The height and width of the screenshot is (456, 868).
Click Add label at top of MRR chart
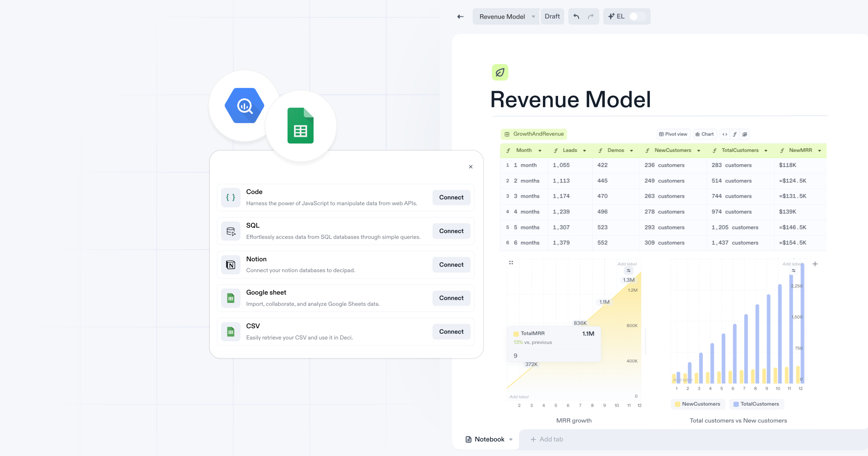pos(627,264)
